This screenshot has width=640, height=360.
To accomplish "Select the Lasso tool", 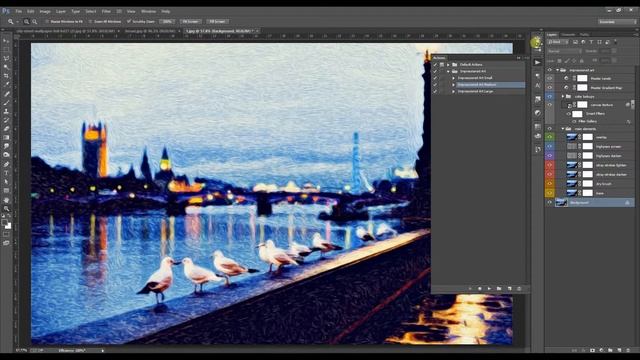I will [6, 58].
